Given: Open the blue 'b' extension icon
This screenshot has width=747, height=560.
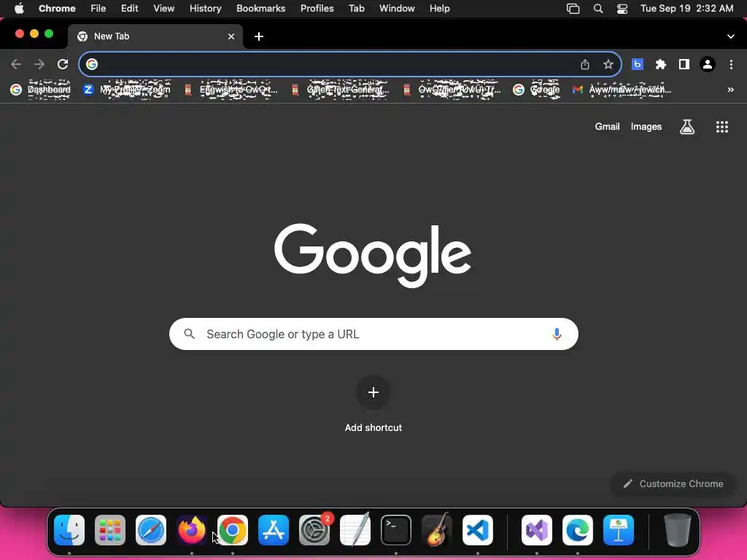Looking at the screenshot, I should pyautogui.click(x=638, y=64).
